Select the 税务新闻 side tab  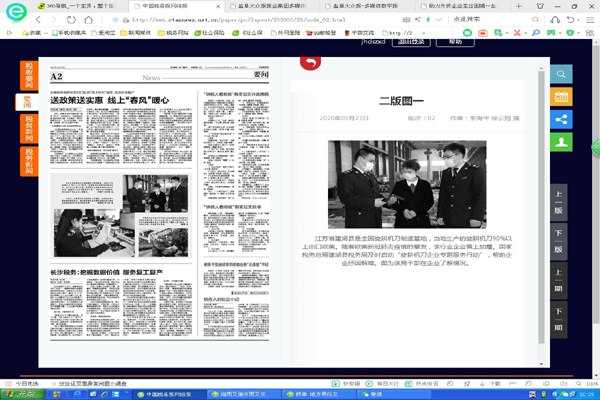coord(28,127)
